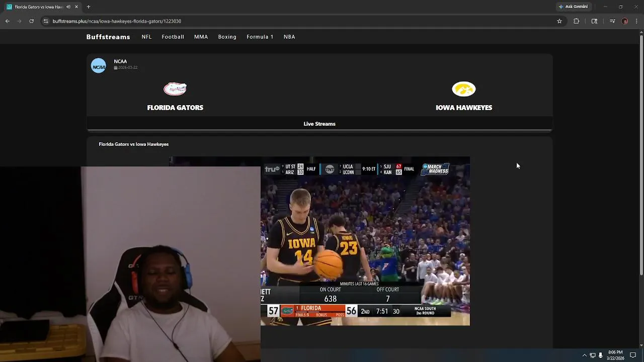Select the Live Streams tab
Screen dimensions: 644x362
(319, 124)
